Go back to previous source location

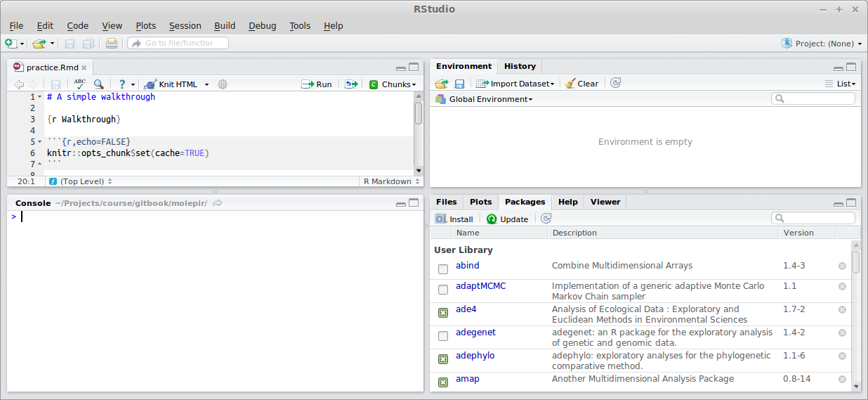[x=19, y=84]
